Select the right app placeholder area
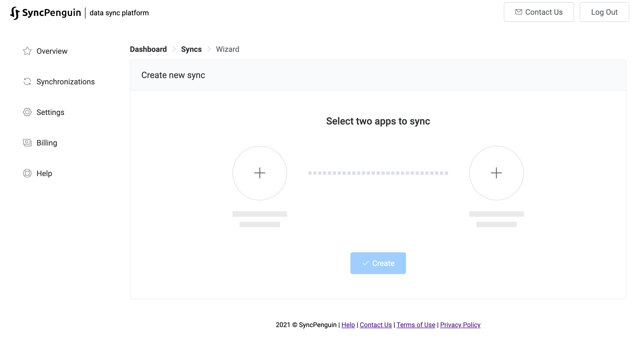This screenshot has width=644, height=338. click(495, 173)
